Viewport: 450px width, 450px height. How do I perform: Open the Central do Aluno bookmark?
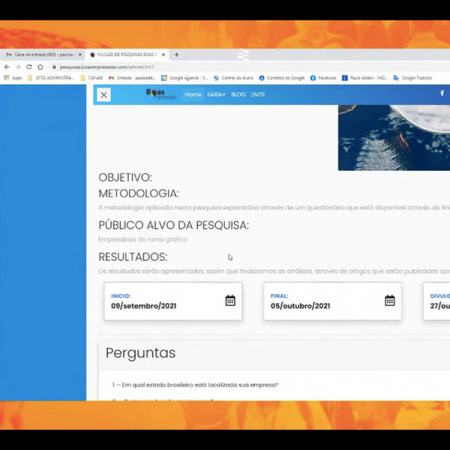click(x=233, y=78)
